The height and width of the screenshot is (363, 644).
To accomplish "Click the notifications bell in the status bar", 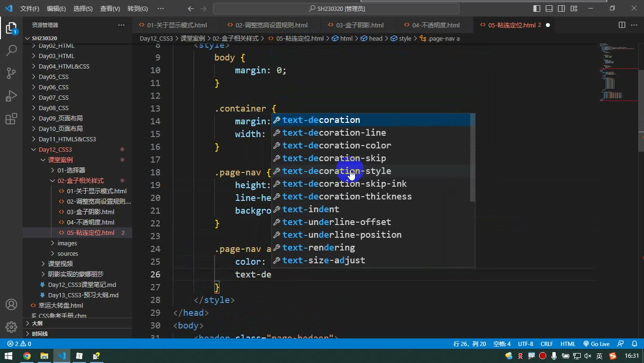I will coord(634,344).
